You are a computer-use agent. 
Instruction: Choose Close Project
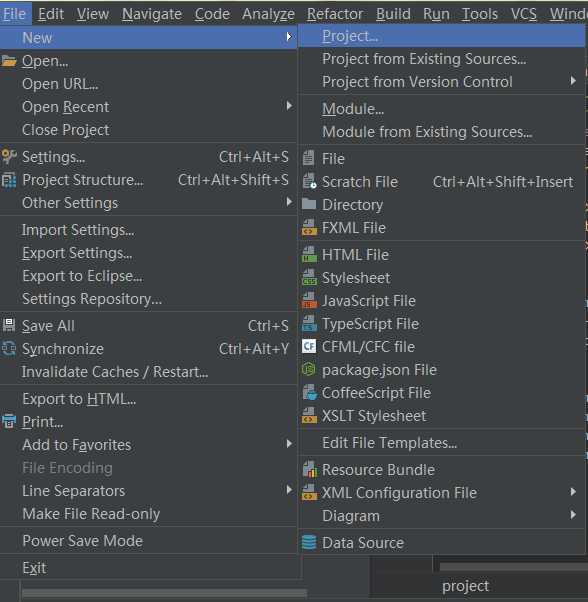point(148,130)
